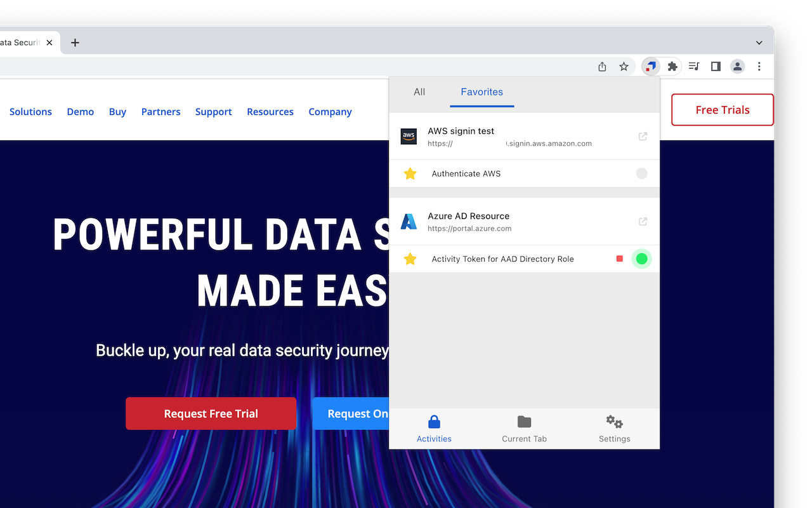
Task: Select the Authenticate AWS activity
Action: click(524, 173)
